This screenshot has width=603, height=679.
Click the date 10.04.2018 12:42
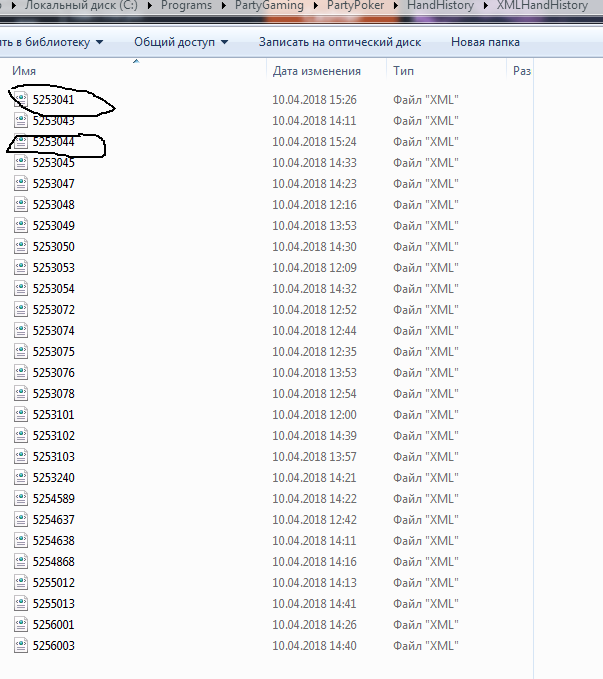[x=314, y=520]
